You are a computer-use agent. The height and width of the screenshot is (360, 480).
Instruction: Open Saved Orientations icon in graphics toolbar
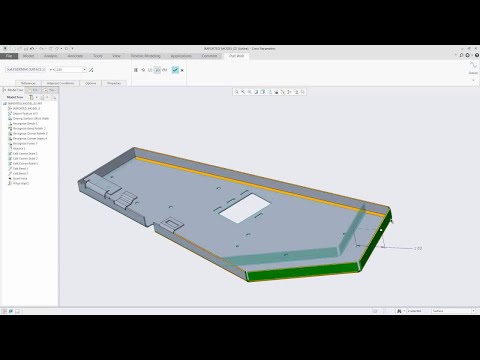pos(269,92)
